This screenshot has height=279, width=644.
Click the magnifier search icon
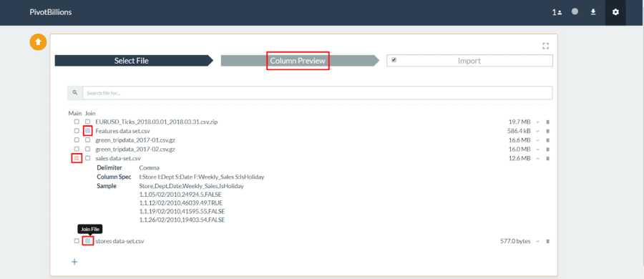[x=74, y=93]
